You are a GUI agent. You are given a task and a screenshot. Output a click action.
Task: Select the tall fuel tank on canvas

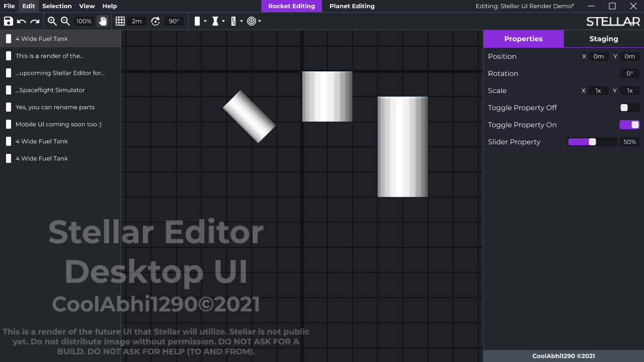[403, 147]
